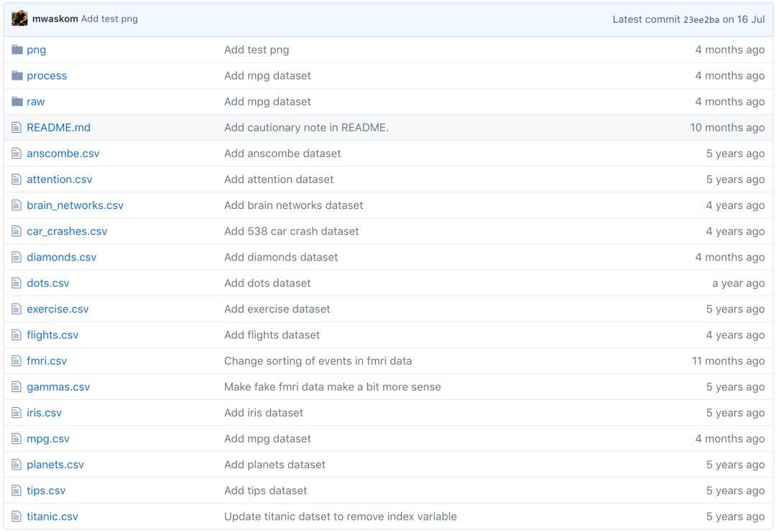Click the iris.csv file icon
The width and height of the screenshot is (776, 532).
point(17,413)
